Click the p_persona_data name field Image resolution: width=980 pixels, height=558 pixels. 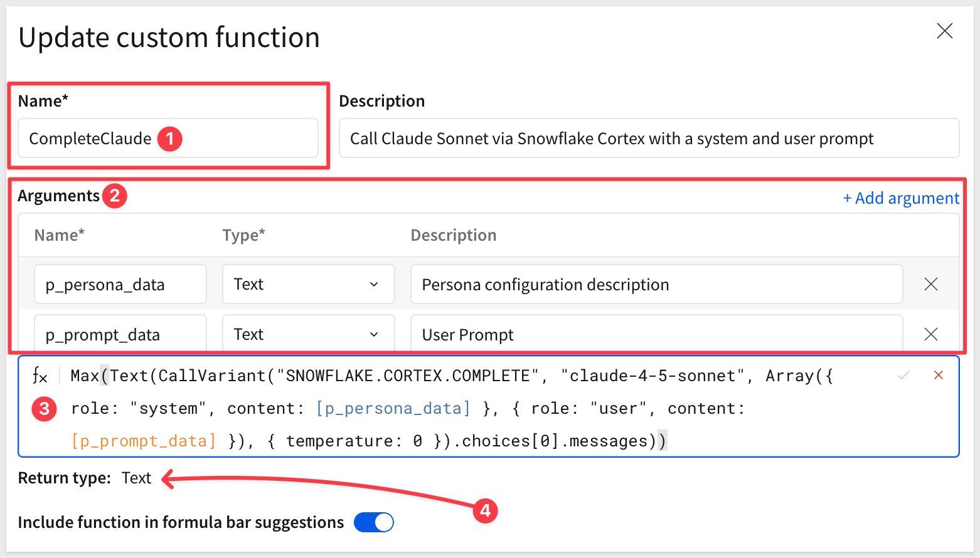[x=120, y=285]
